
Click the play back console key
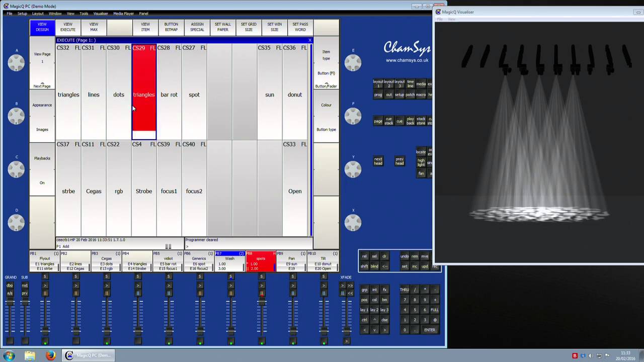(x=410, y=121)
